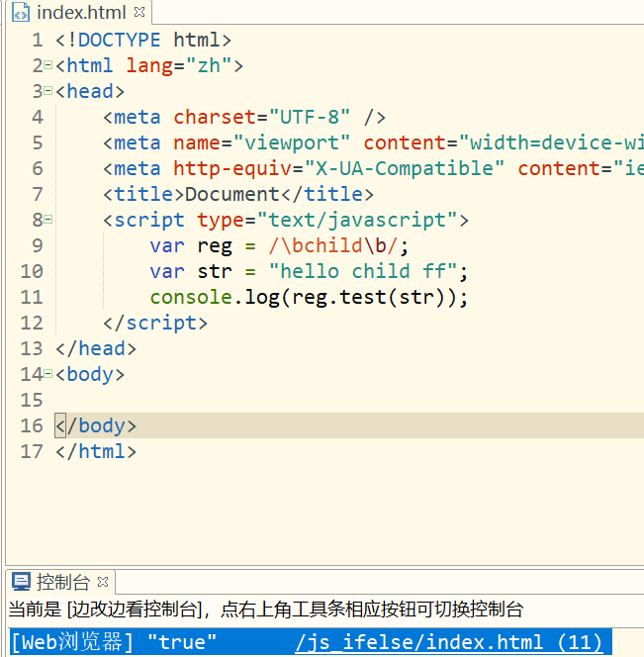Click line number 9 in the gutter
644x657 pixels.
[x=38, y=245]
